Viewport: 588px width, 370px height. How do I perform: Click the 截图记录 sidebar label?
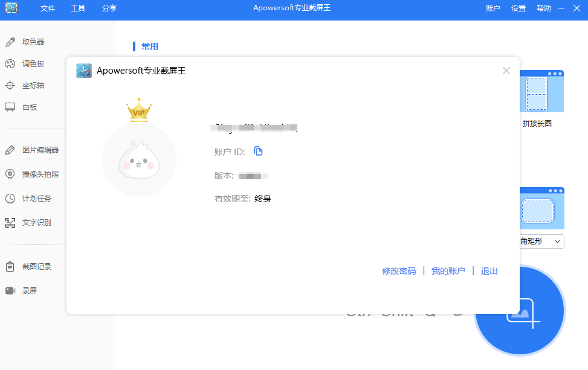point(37,267)
